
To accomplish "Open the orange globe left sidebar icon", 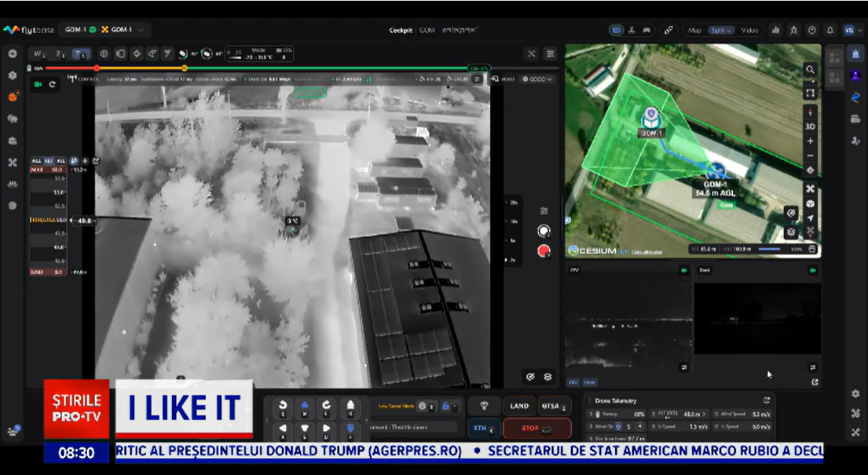I will [x=13, y=97].
